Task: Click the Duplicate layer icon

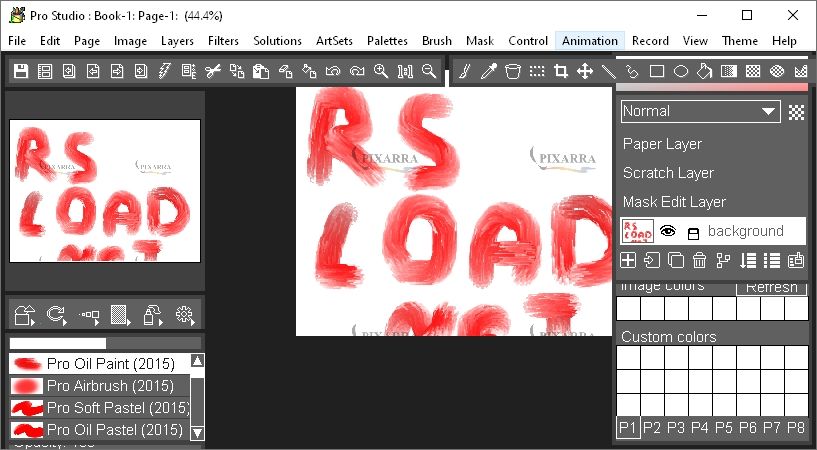Action: tap(676, 260)
